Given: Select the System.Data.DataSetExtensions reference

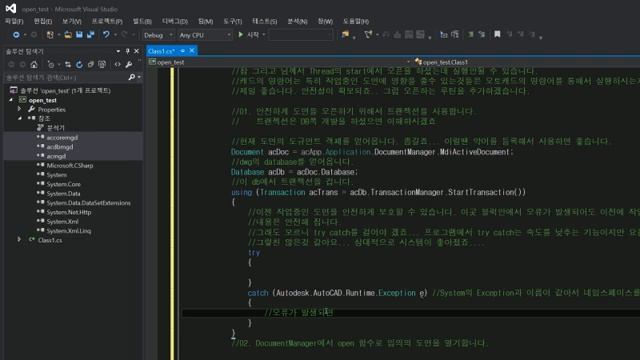Looking at the screenshot, I should pyautogui.click(x=89, y=203).
